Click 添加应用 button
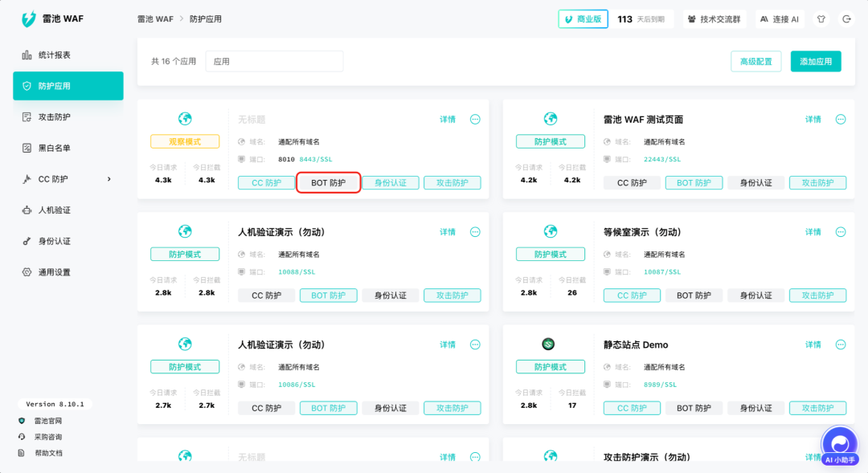868x473 pixels. [816, 61]
